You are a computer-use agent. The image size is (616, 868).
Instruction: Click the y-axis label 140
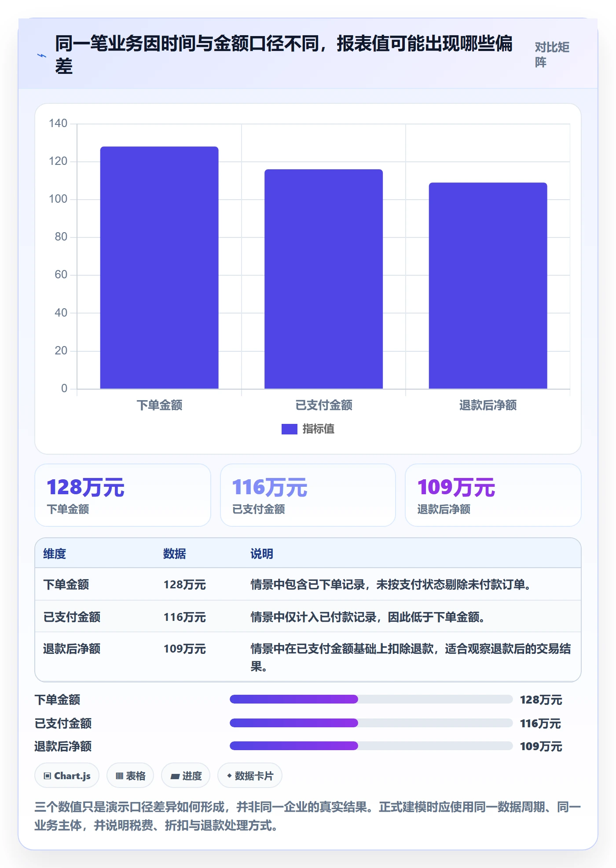[x=58, y=124]
